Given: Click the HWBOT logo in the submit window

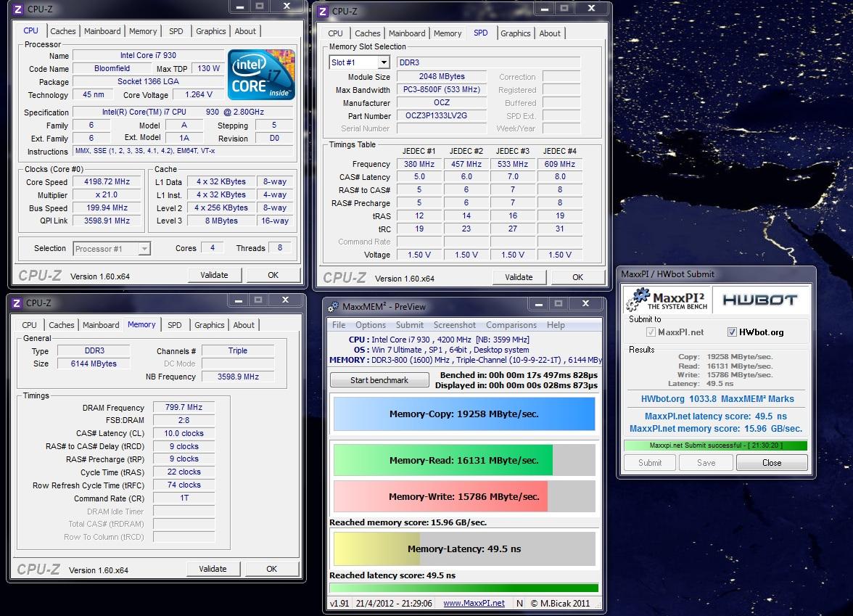Looking at the screenshot, I should click(x=760, y=300).
